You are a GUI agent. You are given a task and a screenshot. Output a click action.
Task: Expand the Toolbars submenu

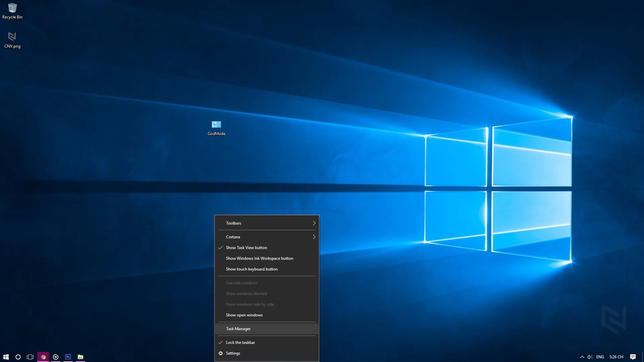click(x=267, y=223)
